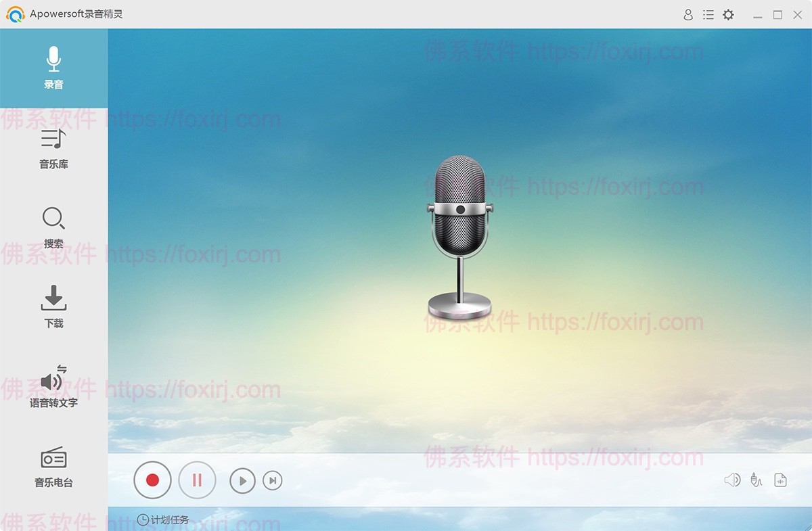Open the output audio format options
Viewport: 812px width, 531px height.
tap(780, 480)
